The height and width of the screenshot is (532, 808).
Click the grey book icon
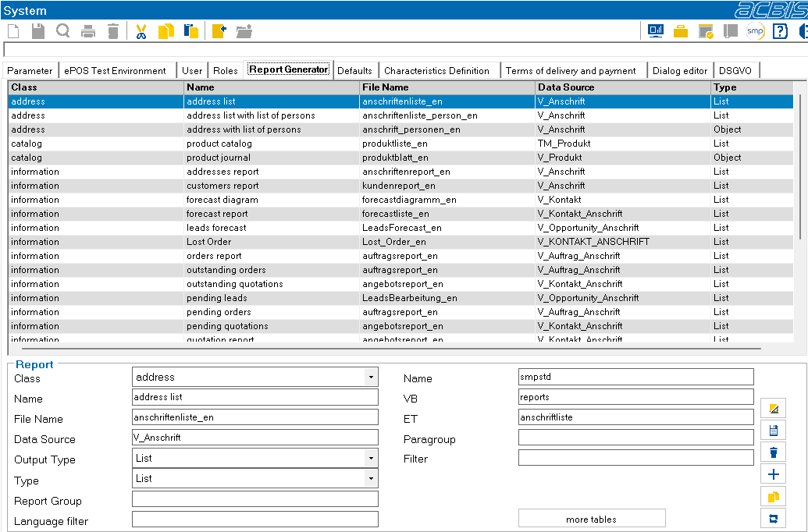point(730,31)
